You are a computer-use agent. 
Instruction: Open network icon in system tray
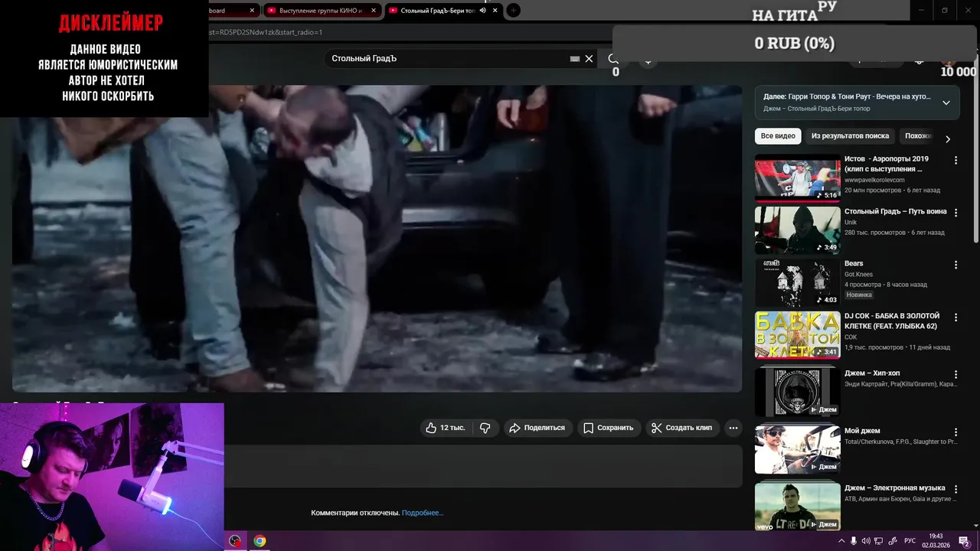(879, 541)
